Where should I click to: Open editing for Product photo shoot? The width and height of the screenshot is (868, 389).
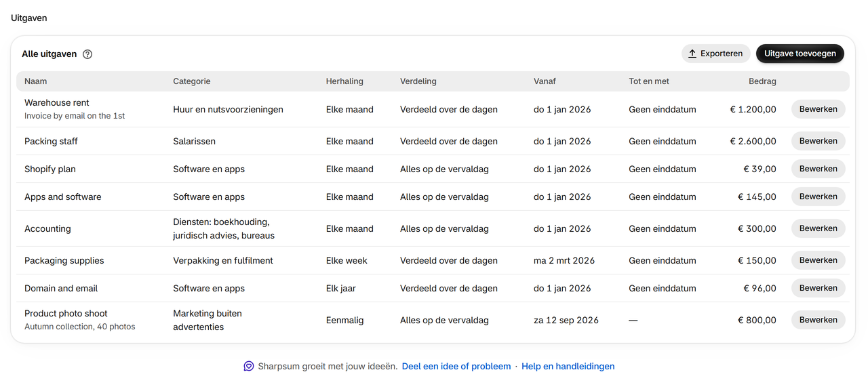818,320
